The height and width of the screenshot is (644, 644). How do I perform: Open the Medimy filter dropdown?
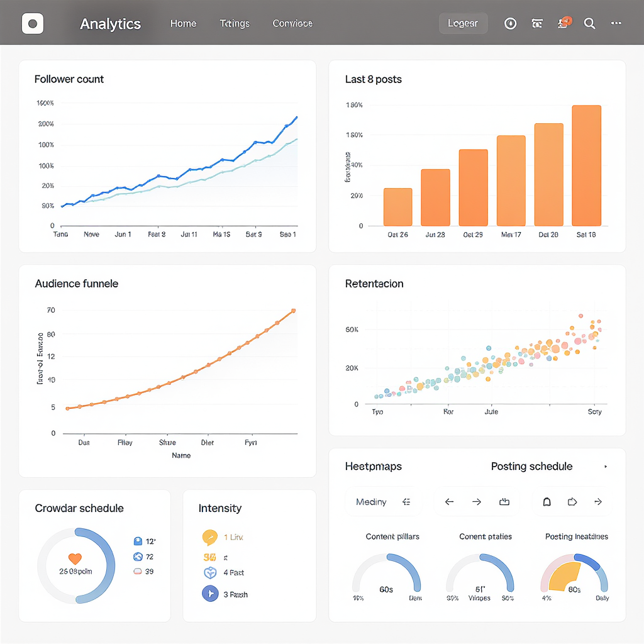[x=383, y=501]
